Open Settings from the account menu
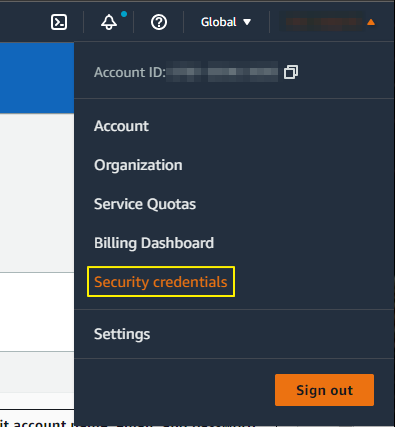395x427 pixels. [122, 334]
